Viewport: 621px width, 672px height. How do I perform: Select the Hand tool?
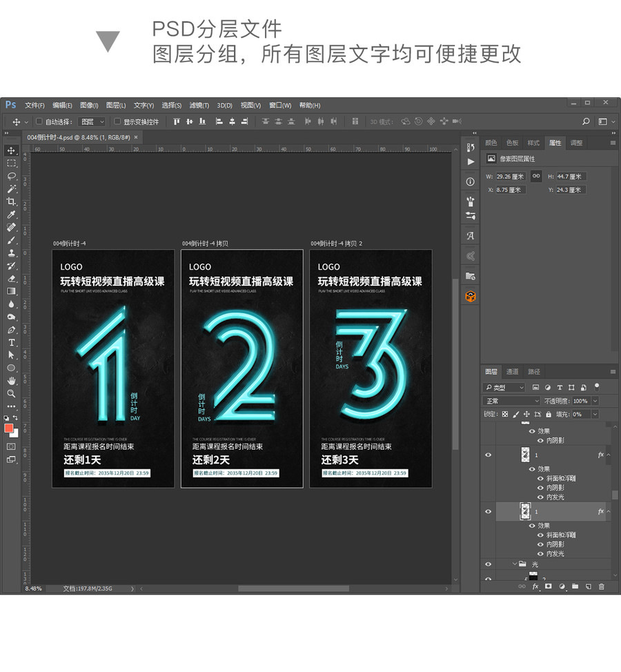[x=11, y=381]
